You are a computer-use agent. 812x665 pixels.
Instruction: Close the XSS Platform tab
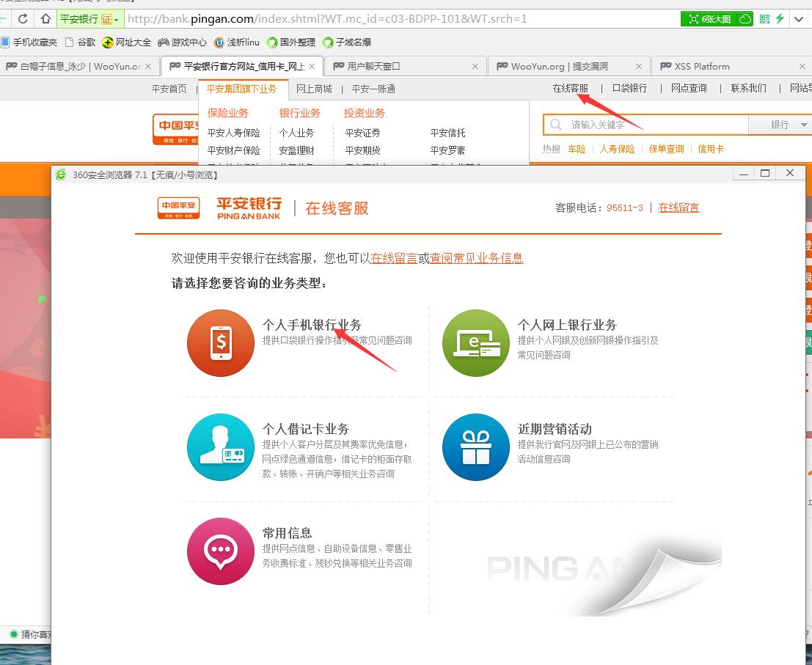(802, 66)
